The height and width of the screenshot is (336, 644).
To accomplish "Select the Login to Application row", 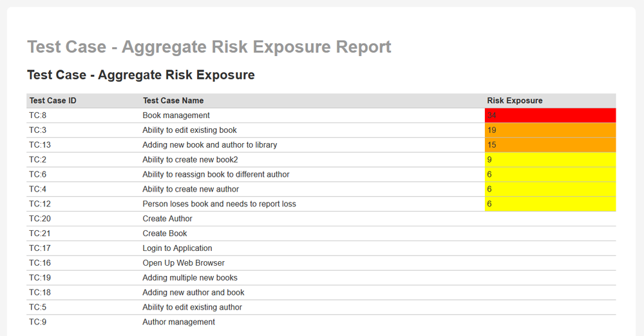I will click(177, 248).
